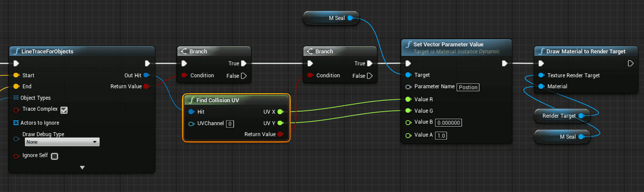Click the Value R input pin

408,99
